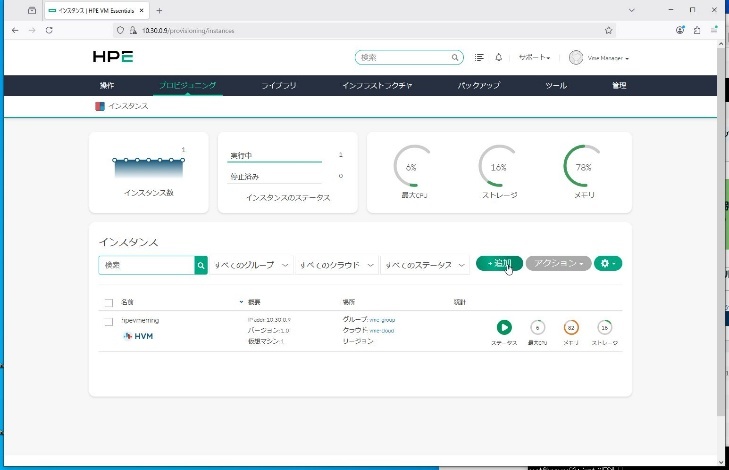The image size is (729, 470).
Task: Open the activity list icon in header
Action: pyautogui.click(x=481, y=58)
